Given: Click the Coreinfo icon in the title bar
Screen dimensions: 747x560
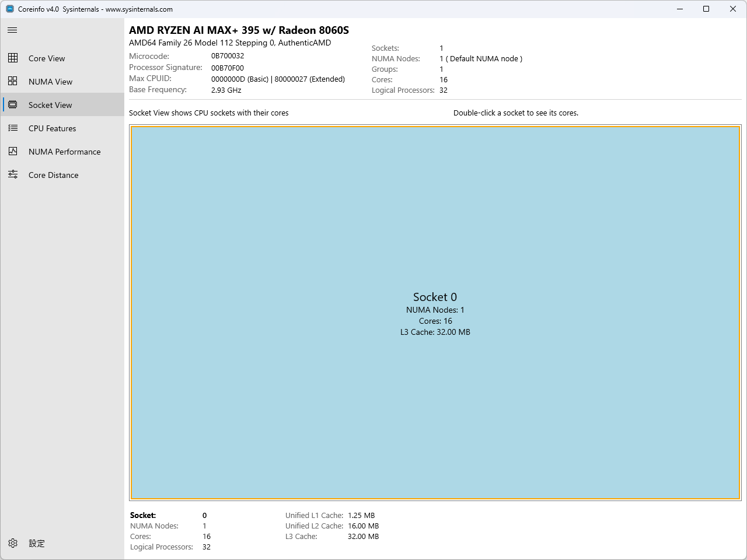Looking at the screenshot, I should click(9, 9).
